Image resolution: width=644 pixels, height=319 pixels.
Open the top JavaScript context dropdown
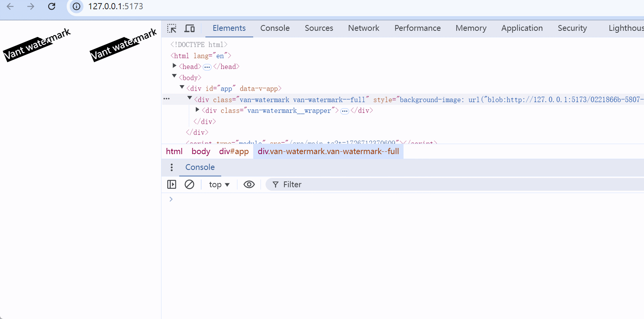[219, 185]
